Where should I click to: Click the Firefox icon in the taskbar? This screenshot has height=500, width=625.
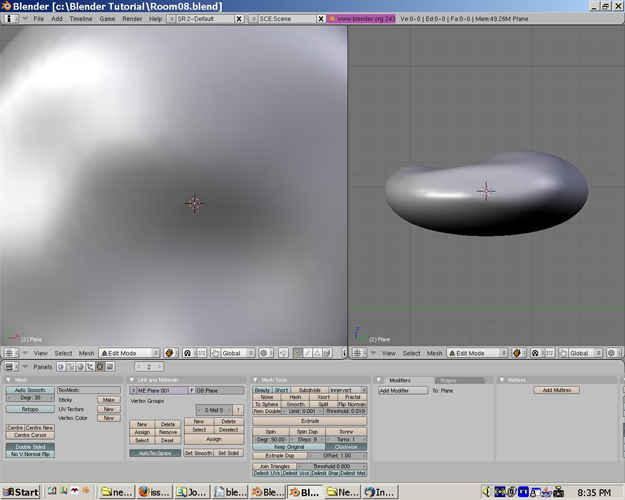pyautogui.click(x=145, y=492)
